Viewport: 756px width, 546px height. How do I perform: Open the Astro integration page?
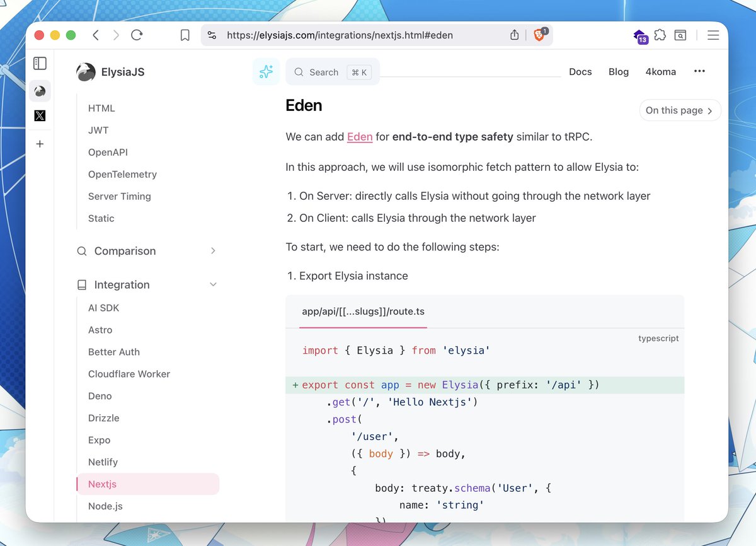point(100,330)
